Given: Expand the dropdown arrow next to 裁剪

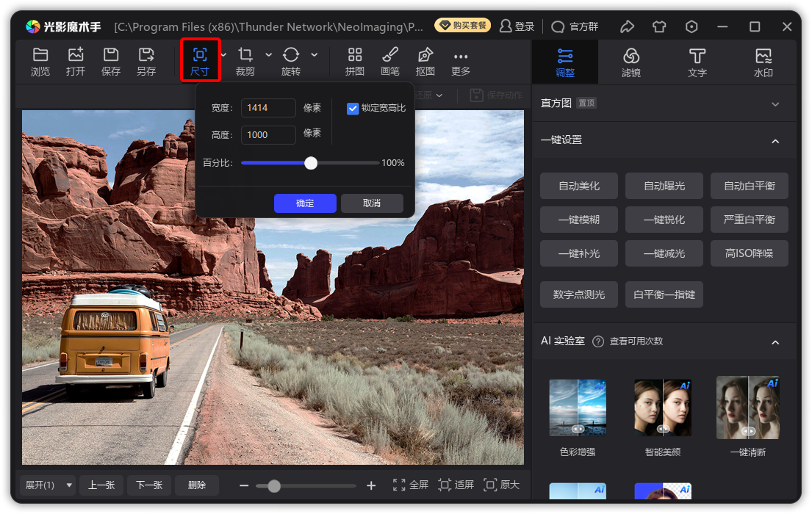Looking at the screenshot, I should point(268,55).
